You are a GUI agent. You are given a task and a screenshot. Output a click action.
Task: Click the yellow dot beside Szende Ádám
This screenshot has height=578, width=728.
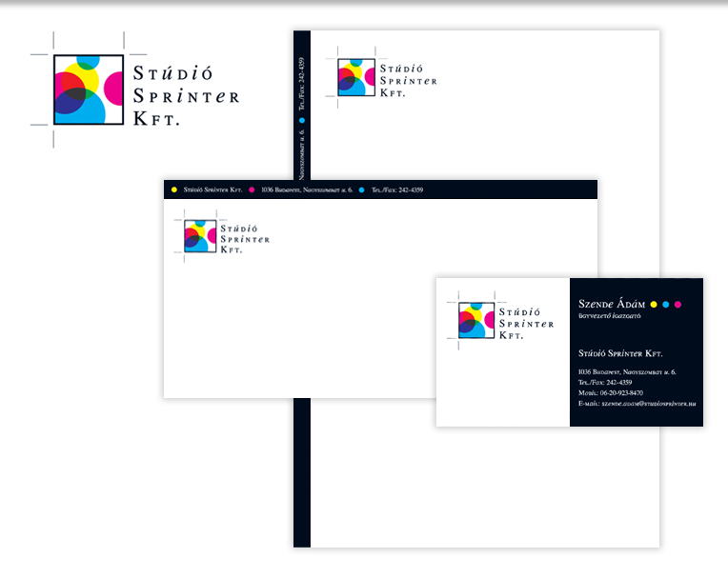(654, 305)
